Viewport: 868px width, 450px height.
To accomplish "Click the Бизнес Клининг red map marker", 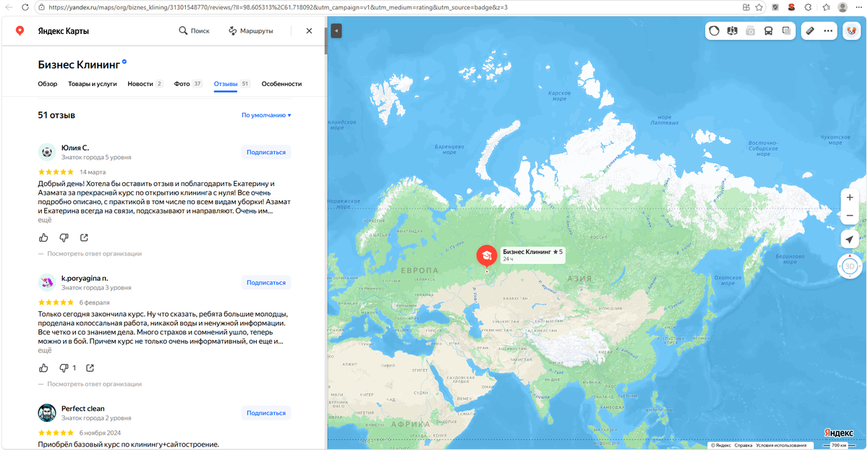I will [487, 256].
